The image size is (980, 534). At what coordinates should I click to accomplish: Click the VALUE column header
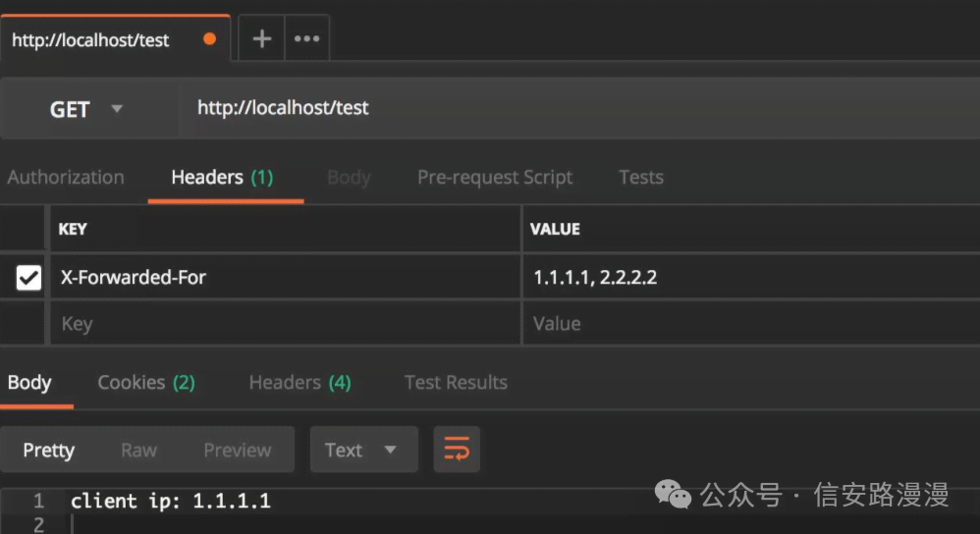[555, 230]
